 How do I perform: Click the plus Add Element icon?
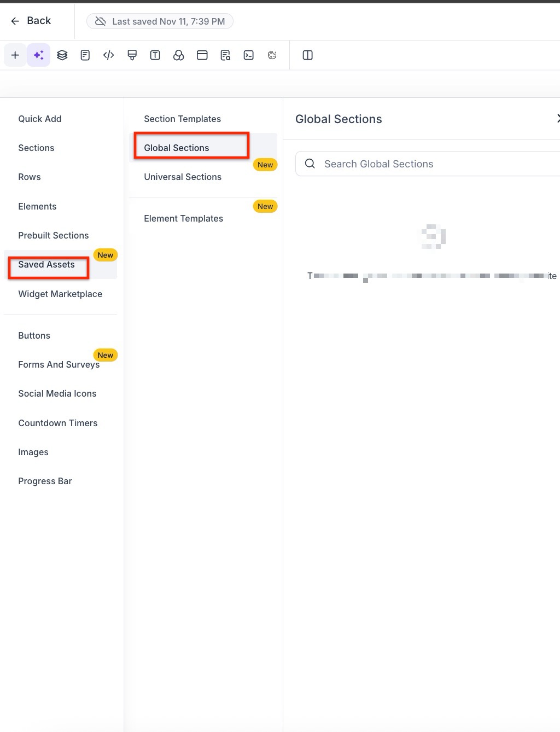click(15, 55)
